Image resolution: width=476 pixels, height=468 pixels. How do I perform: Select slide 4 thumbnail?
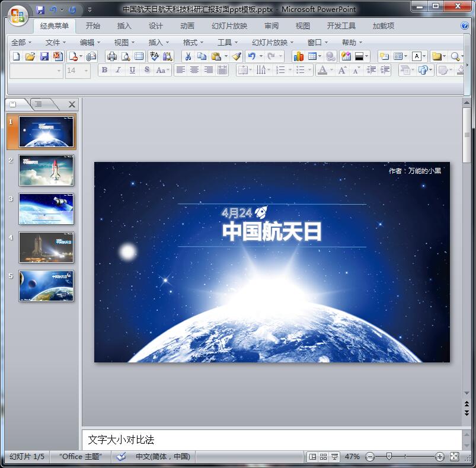pyautogui.click(x=46, y=247)
